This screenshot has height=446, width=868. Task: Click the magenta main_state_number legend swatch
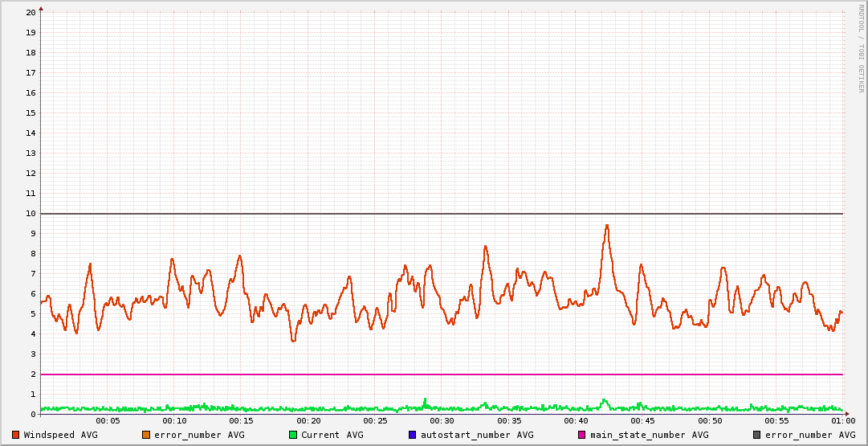tap(582, 435)
